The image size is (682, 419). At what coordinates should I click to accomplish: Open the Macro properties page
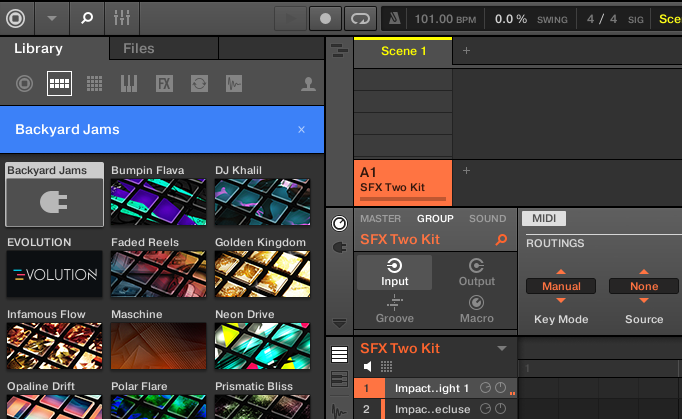coord(477,309)
